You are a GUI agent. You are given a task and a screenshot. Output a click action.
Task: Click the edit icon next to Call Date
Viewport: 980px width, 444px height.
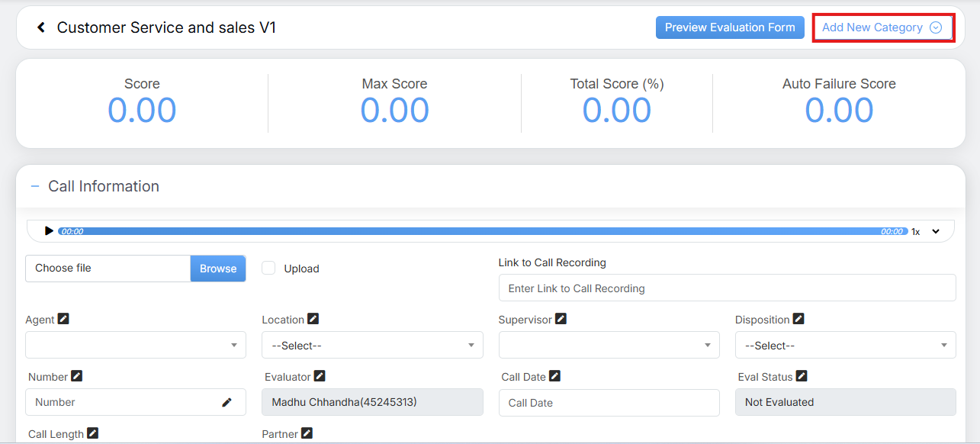pyautogui.click(x=554, y=376)
